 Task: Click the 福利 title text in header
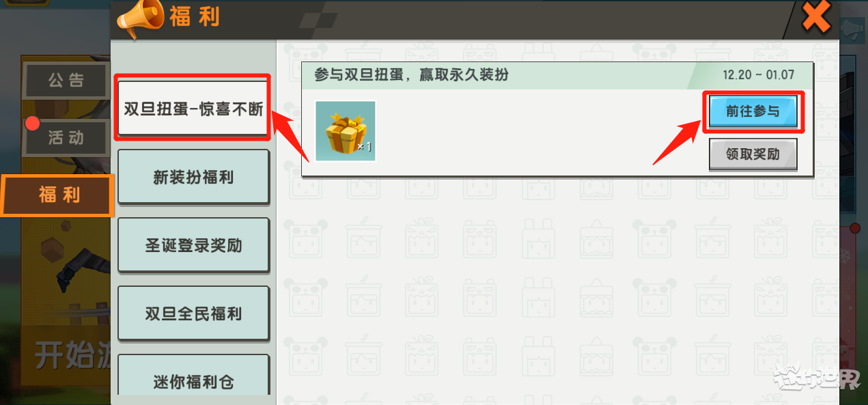(x=195, y=16)
